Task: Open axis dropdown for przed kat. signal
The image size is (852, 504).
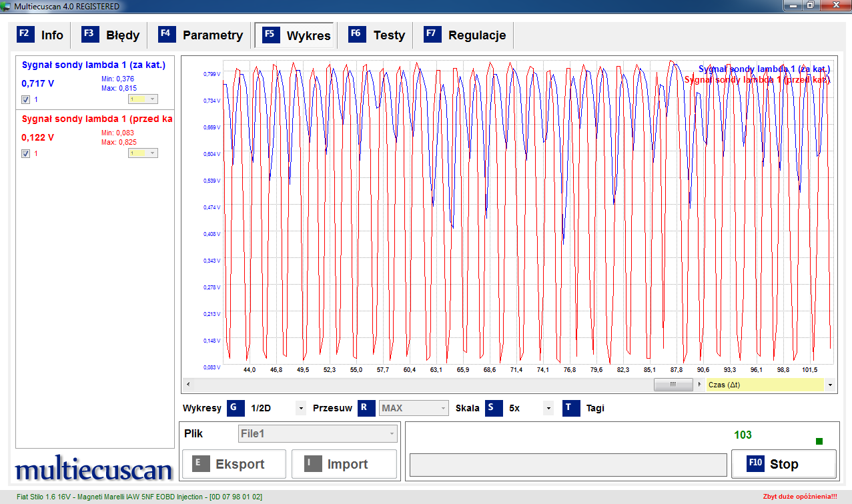Action: tap(143, 153)
